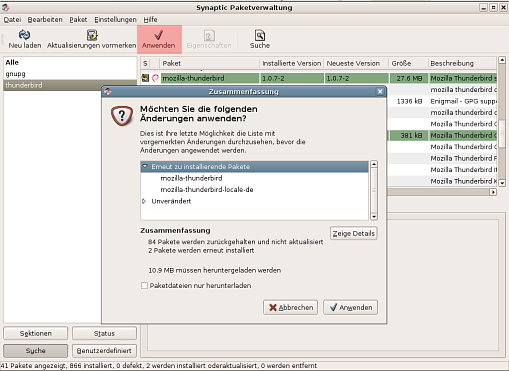This screenshot has height=371, width=509.
Task: Click Enigmail - GPG description cell
Action: coord(463,101)
